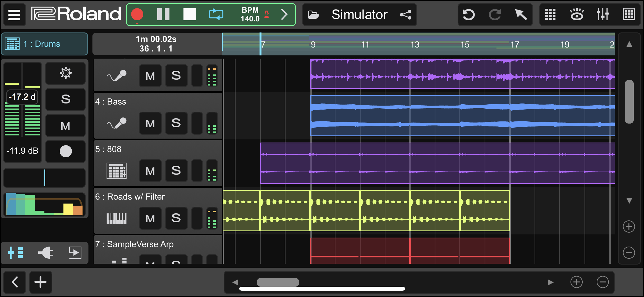
Task: Mute the Bass track
Action: click(150, 123)
